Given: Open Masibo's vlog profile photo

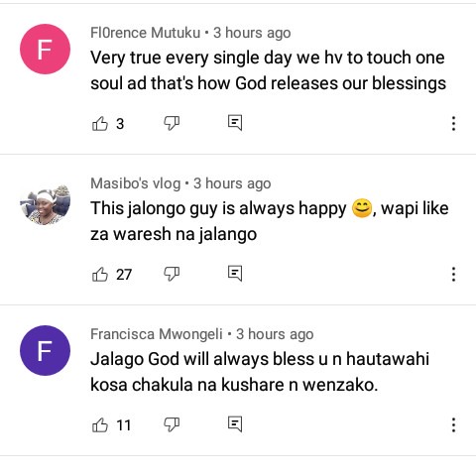Looking at the screenshot, I should click(45, 205).
